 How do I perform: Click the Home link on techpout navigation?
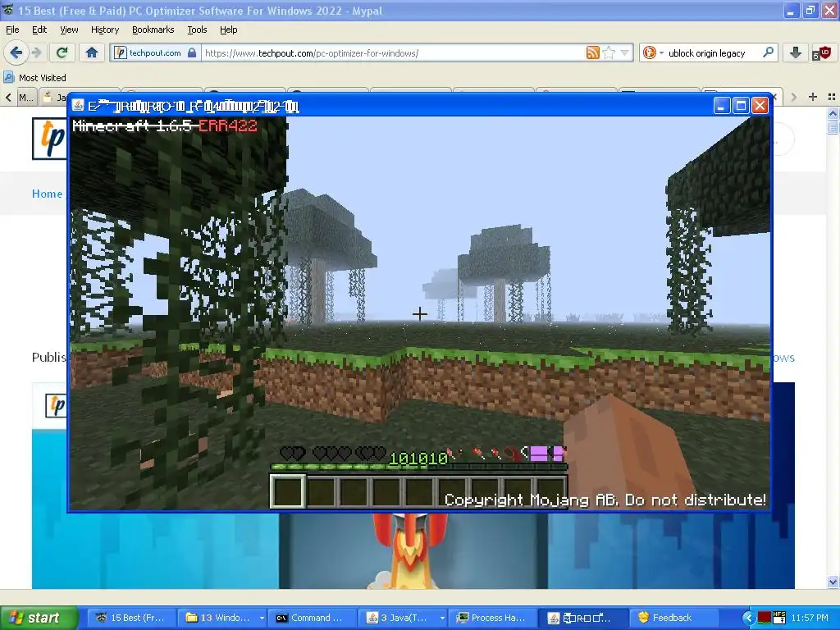47,194
